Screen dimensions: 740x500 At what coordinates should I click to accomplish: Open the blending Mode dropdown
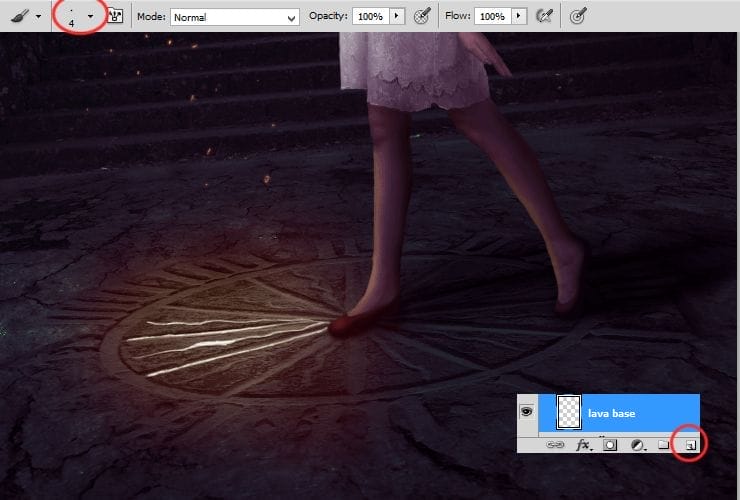coord(235,17)
